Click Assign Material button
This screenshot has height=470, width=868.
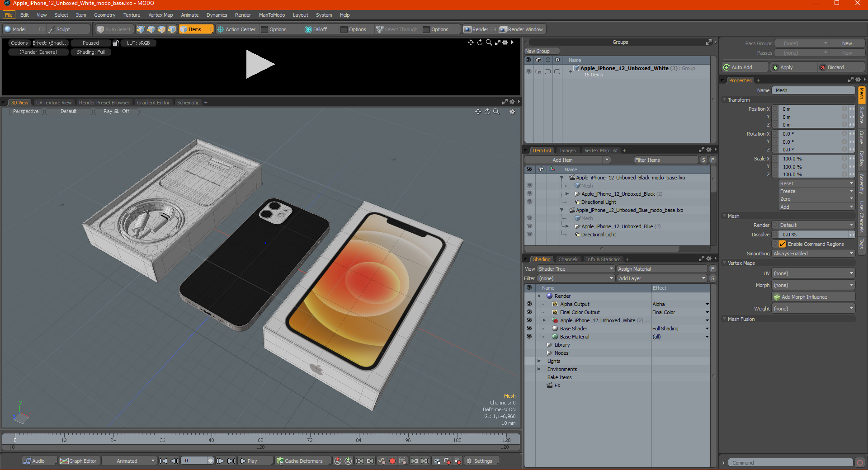[x=662, y=269]
